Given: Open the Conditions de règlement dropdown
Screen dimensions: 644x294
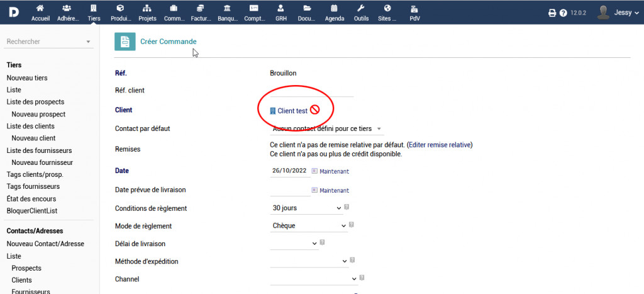Looking at the screenshot, I should pos(307,208).
